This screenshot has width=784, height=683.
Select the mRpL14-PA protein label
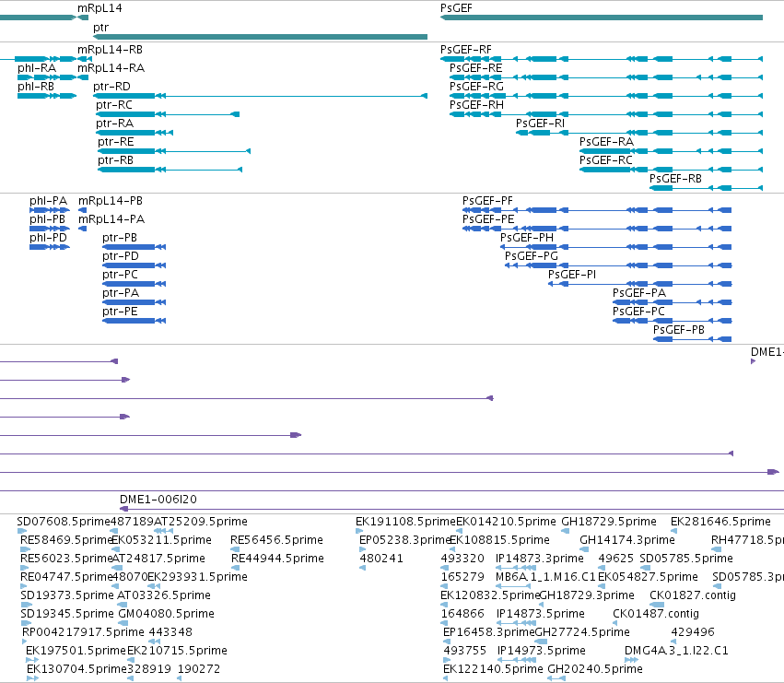click(111, 219)
